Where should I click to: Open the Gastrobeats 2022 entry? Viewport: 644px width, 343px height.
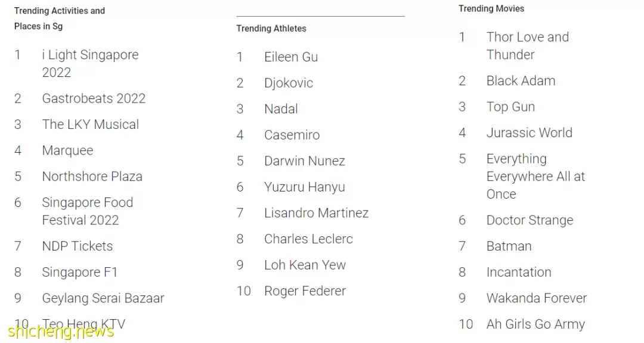point(94,98)
